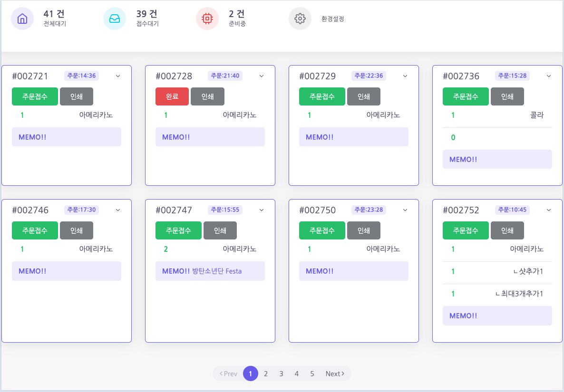Click the home icon for 전체대기
This screenshot has width=564, height=392.
(x=22, y=19)
